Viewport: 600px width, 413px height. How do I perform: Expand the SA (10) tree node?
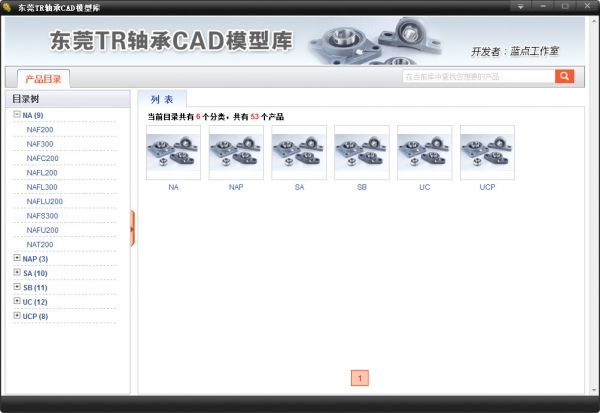pos(17,272)
